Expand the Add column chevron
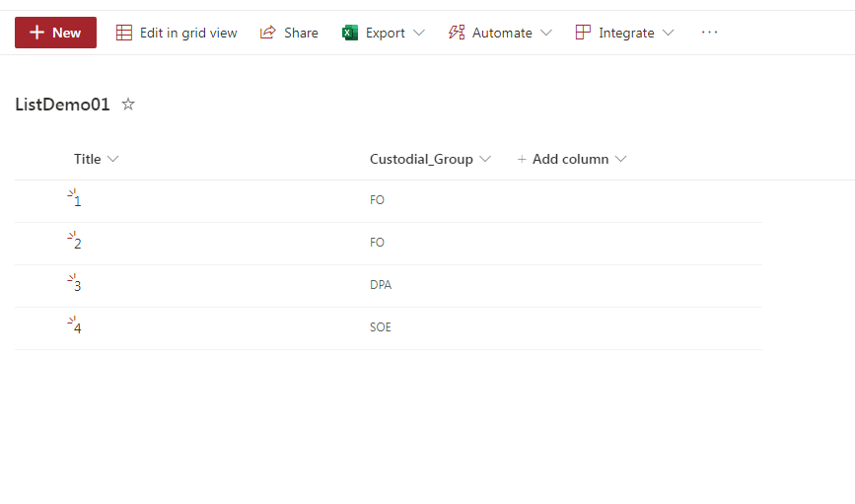 point(620,159)
